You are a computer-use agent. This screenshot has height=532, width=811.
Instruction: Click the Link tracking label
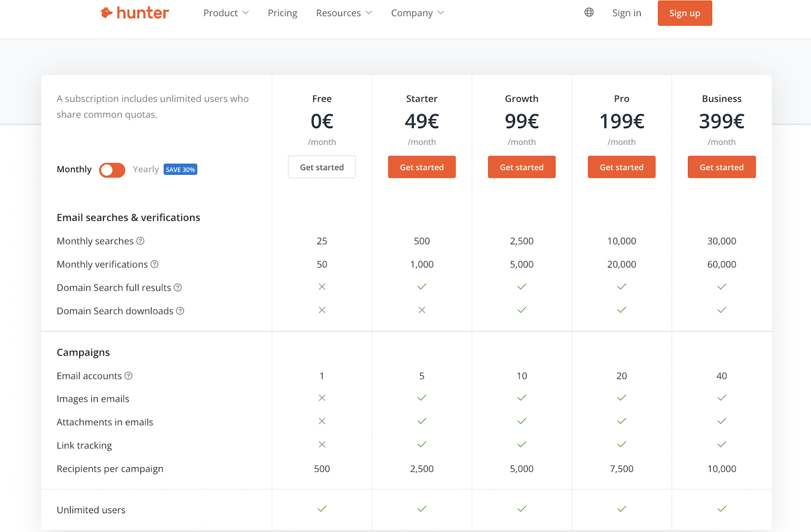84,446
